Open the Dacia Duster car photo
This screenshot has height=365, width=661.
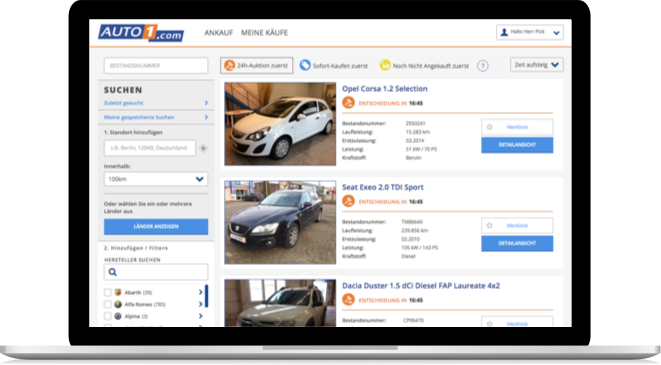pos(280,303)
